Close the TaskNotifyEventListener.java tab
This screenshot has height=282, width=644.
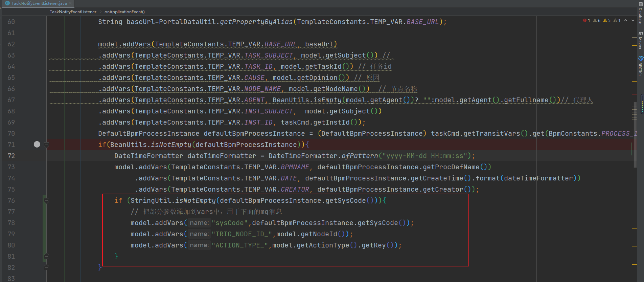(x=70, y=3)
